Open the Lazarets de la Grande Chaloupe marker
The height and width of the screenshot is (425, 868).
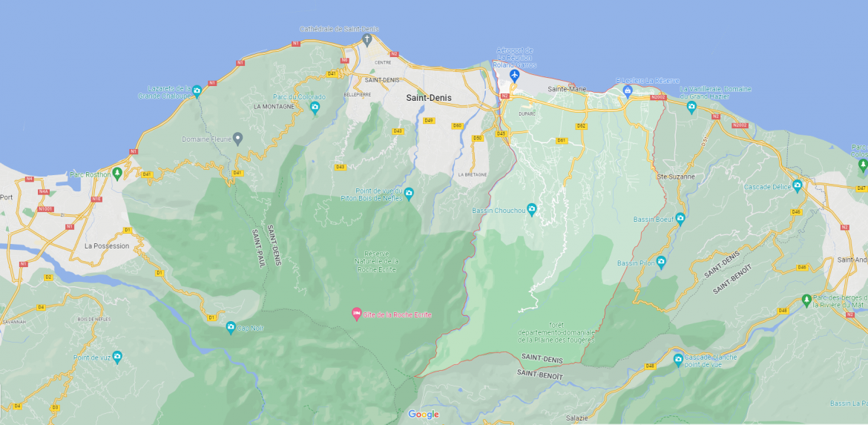pyautogui.click(x=197, y=91)
